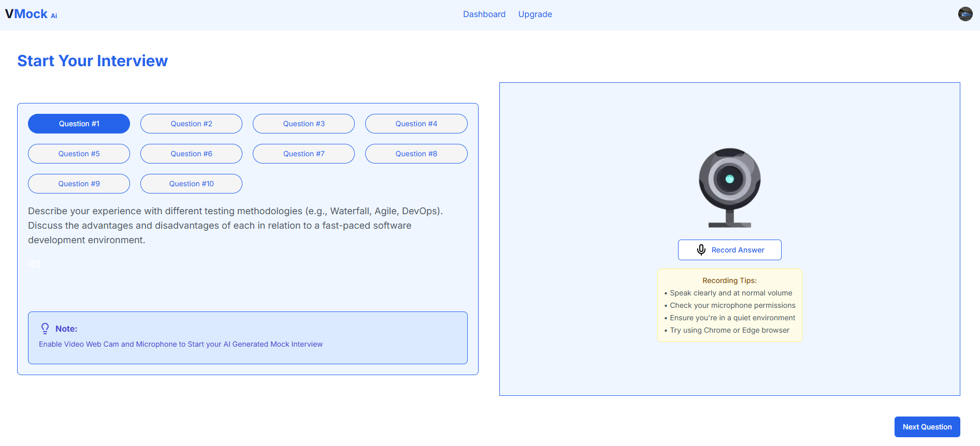Go to Question #9
Viewport: 980px width, 446px height.
79,184
